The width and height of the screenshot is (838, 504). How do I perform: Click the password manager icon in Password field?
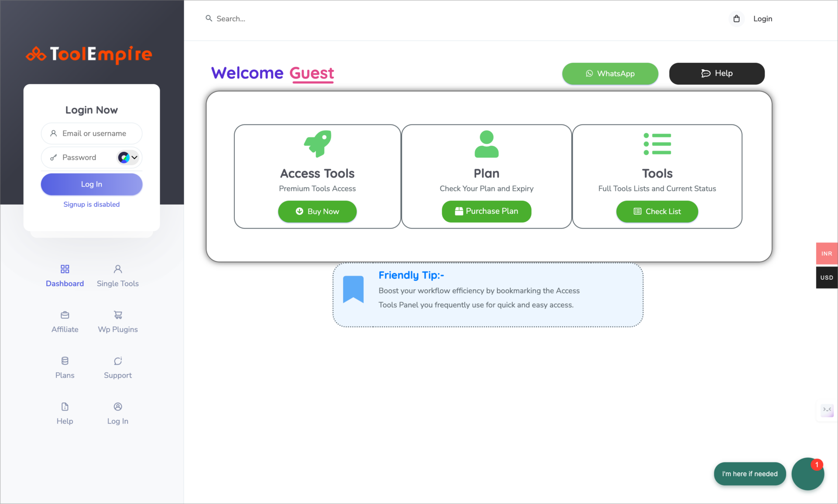pos(124,158)
